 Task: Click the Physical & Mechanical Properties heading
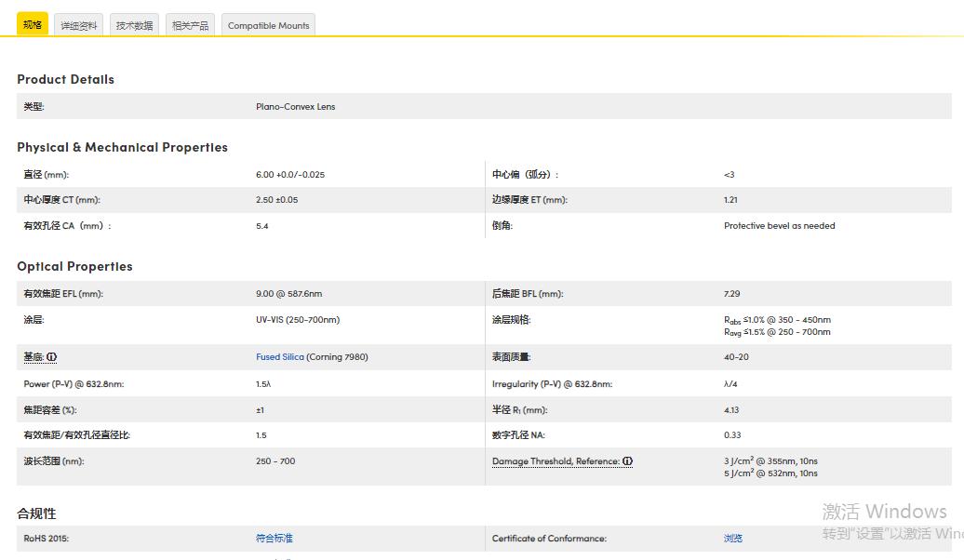(122, 148)
